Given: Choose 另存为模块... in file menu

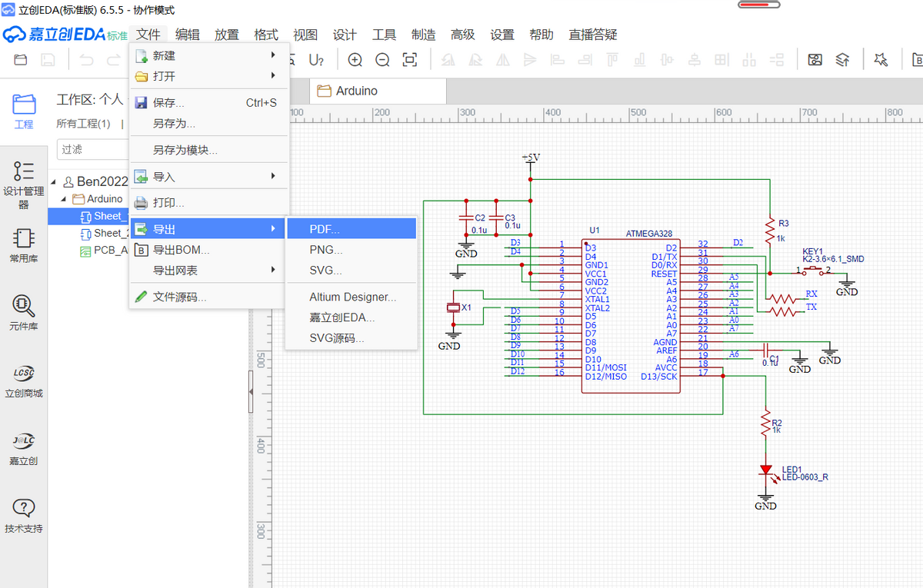Looking at the screenshot, I should pyautogui.click(x=209, y=150).
